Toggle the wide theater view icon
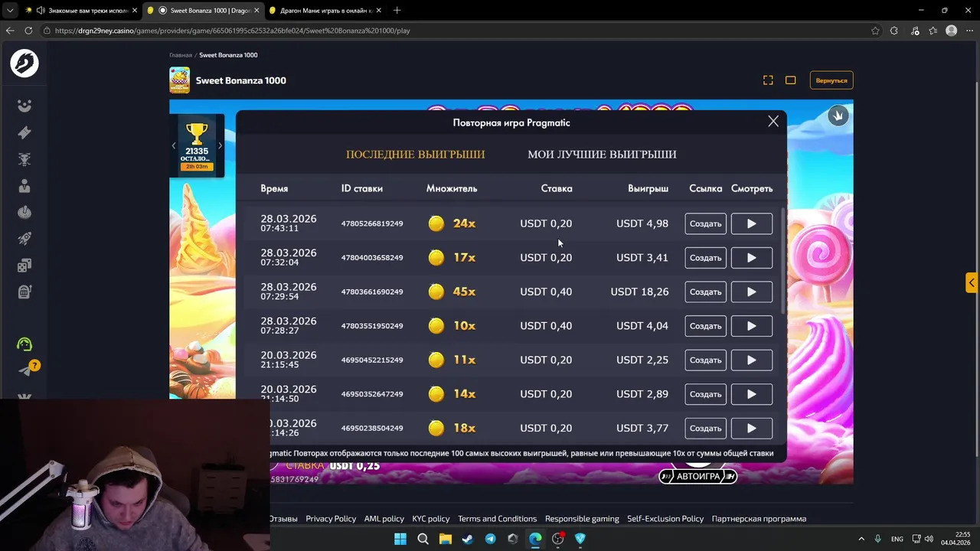The image size is (980, 551). 791,80
